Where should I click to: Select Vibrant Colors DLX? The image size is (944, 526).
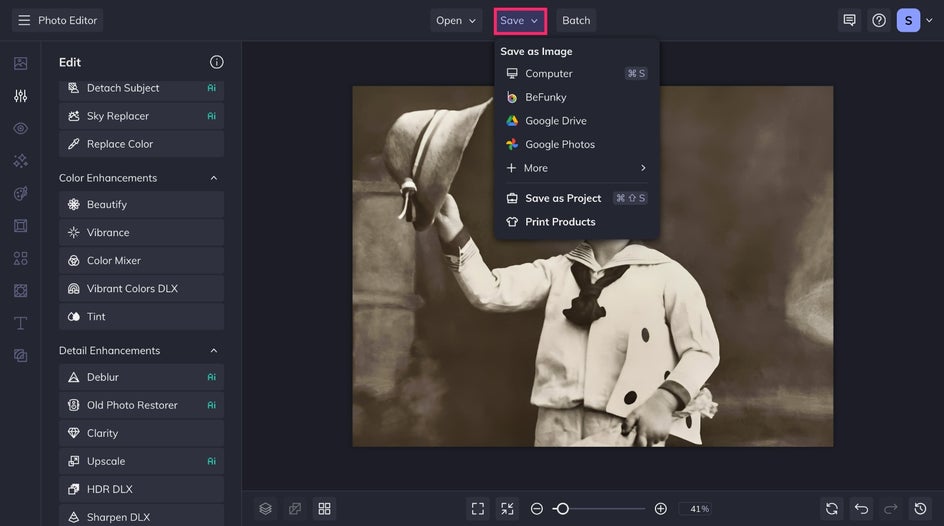[141, 288]
